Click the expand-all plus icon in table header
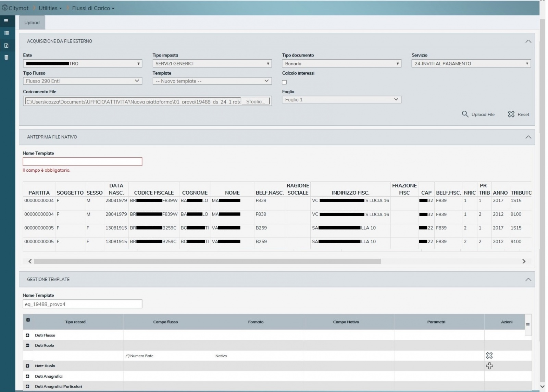 28,320
